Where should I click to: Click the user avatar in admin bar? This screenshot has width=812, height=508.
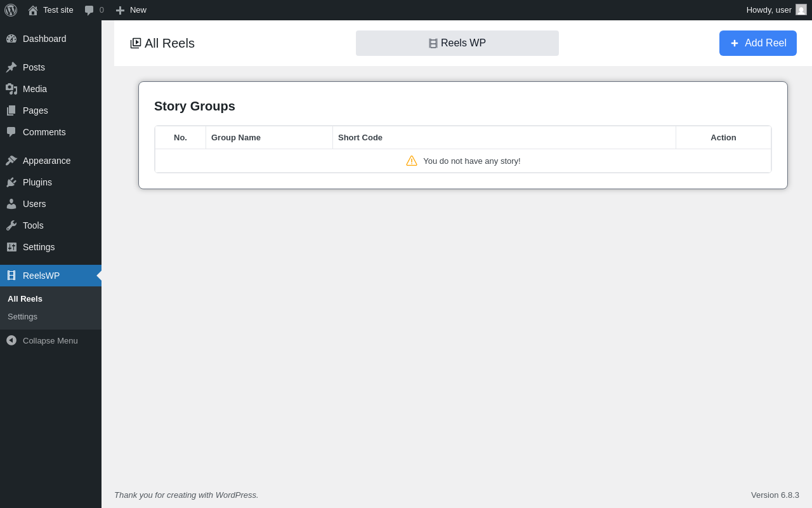pyautogui.click(x=801, y=10)
